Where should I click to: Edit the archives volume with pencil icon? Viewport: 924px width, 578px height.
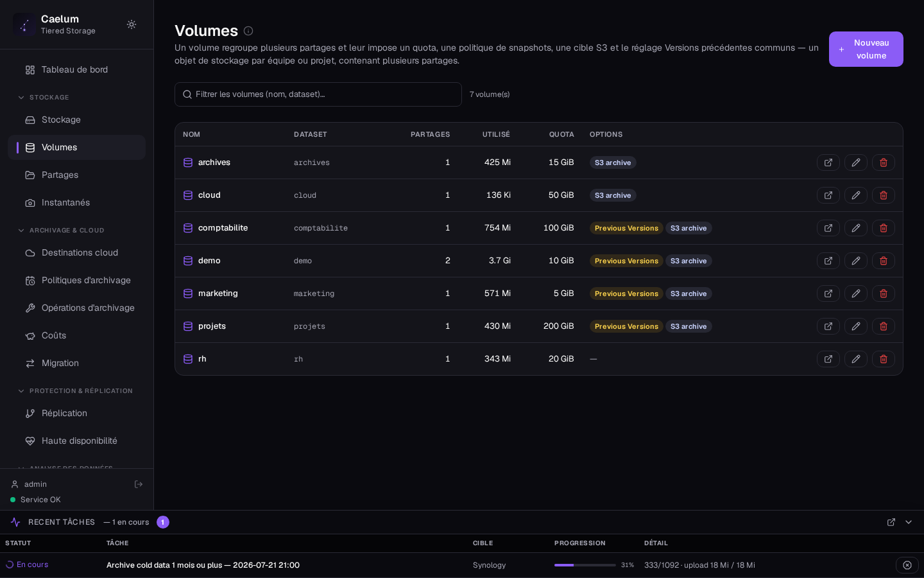[x=856, y=162]
